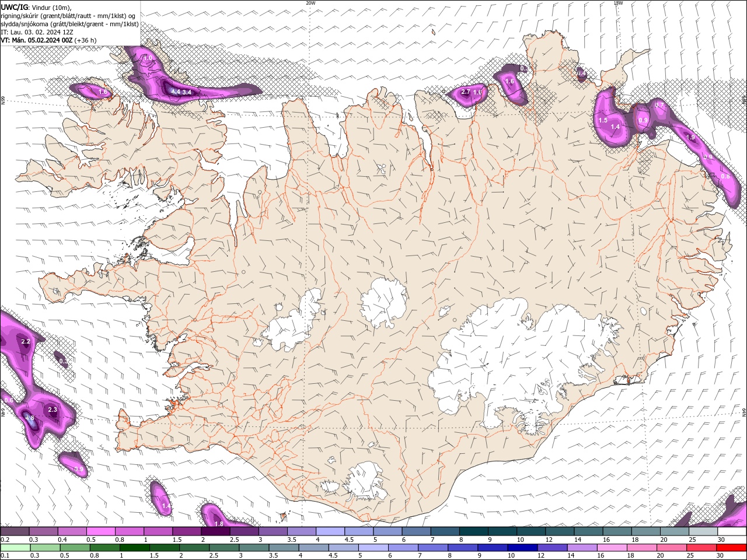Click the '2.3' precipitation value on the map

tap(53, 410)
